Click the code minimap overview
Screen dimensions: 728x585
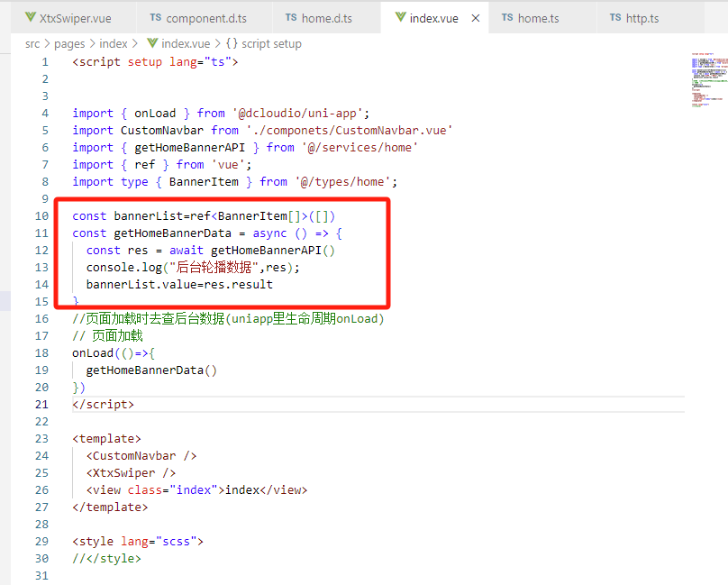pyautogui.click(x=709, y=80)
